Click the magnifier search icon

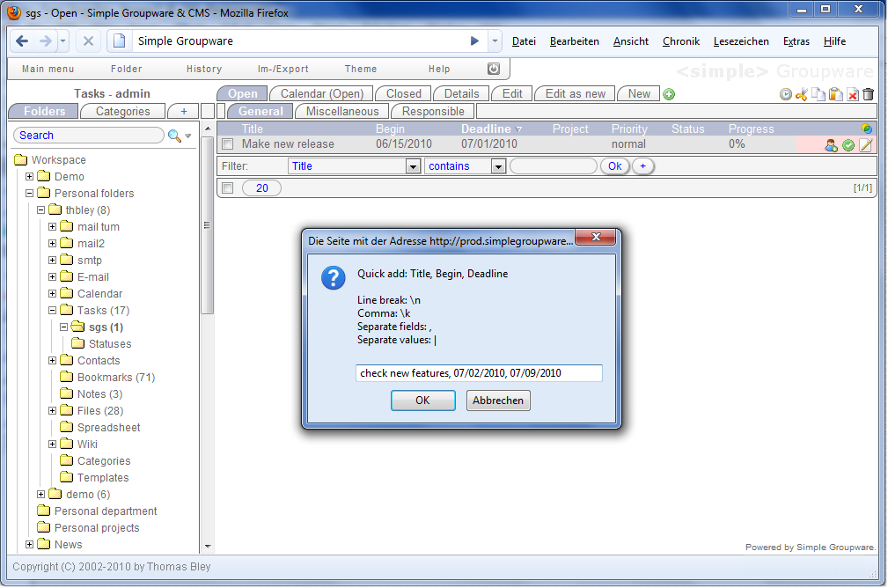(x=174, y=136)
